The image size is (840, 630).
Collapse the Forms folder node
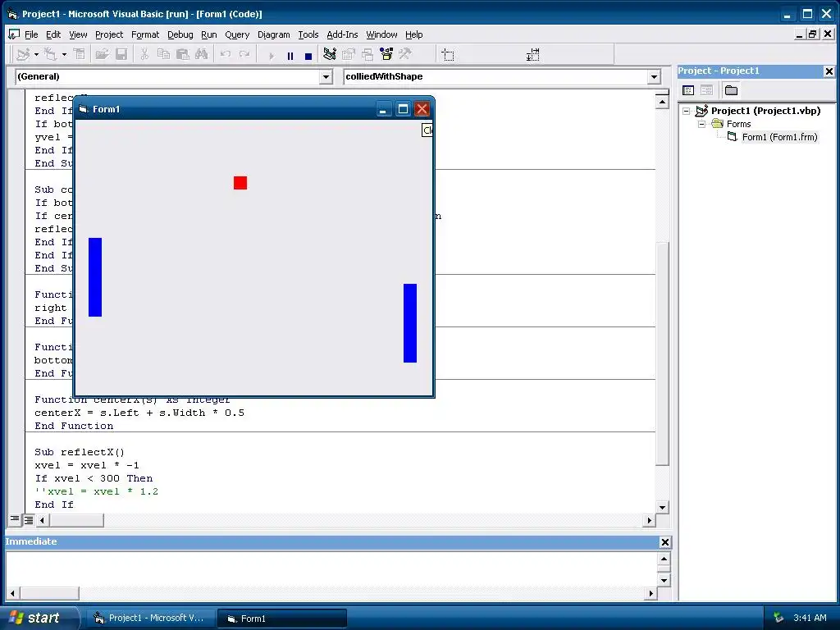click(x=702, y=125)
